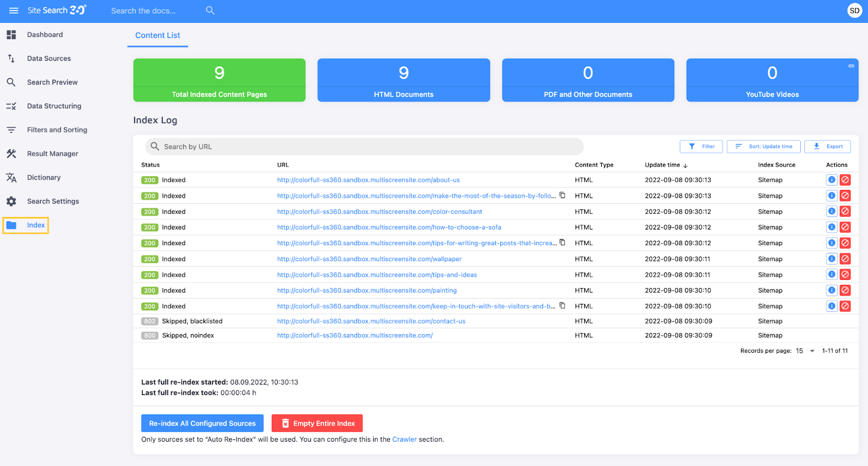Click Empty Entire Index button
Viewport: 868px width, 466px height.
317,423
